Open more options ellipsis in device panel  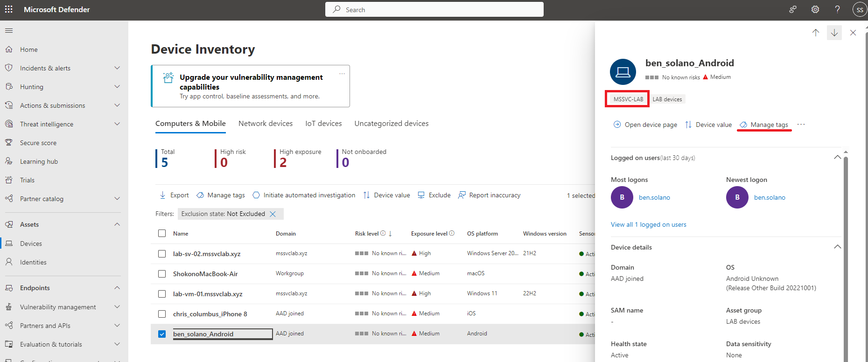pos(801,125)
